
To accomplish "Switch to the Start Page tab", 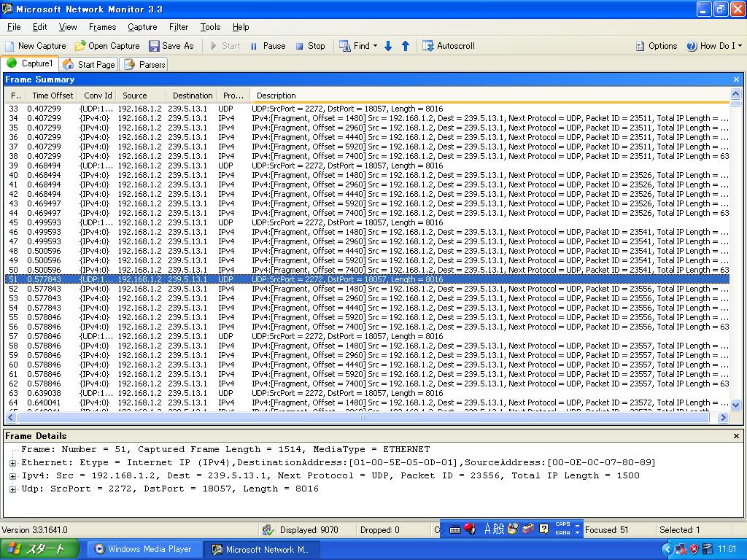I will [89, 64].
